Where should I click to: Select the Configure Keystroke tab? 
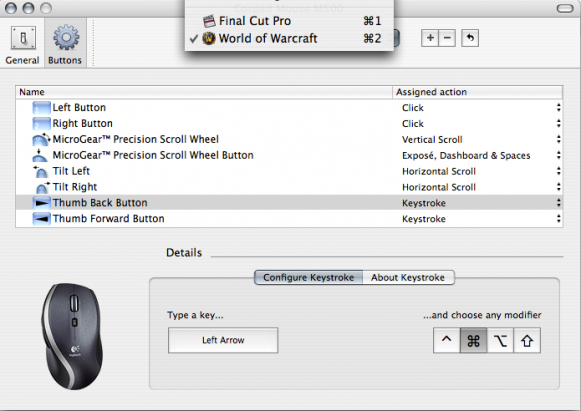pos(308,278)
